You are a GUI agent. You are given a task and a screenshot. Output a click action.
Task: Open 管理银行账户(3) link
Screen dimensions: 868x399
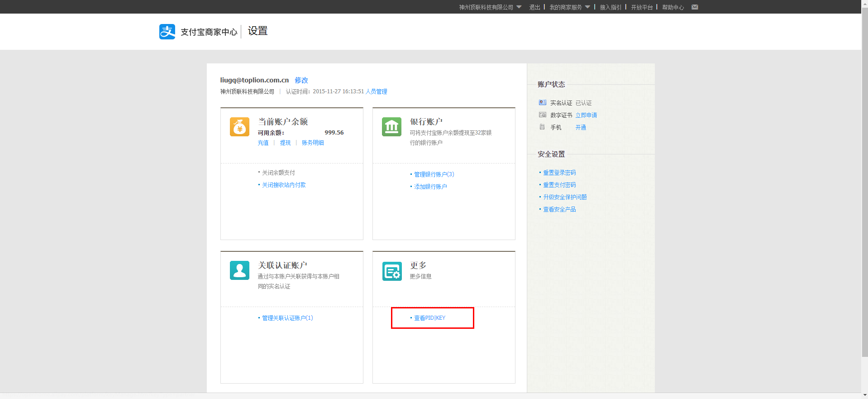pyautogui.click(x=434, y=174)
